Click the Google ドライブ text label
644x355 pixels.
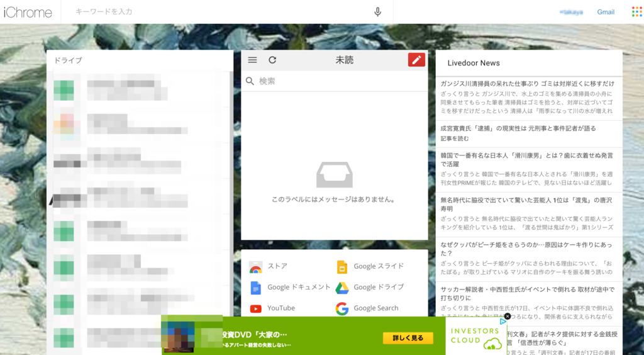[379, 287]
